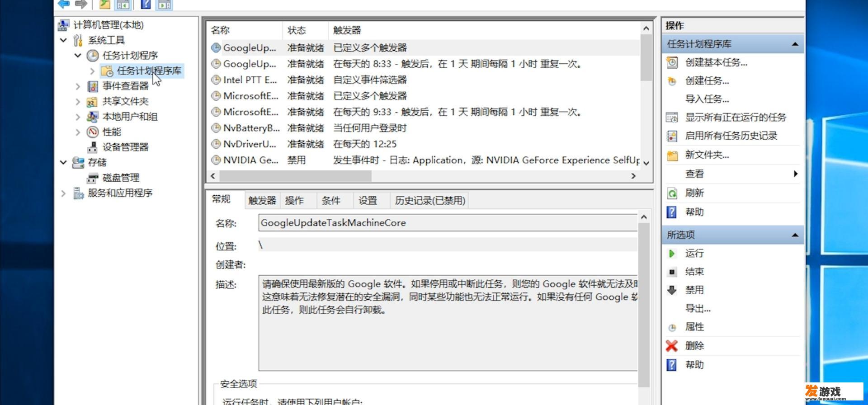Select the NvBatteryB... task row
The width and height of the screenshot is (868, 405).
424,128
